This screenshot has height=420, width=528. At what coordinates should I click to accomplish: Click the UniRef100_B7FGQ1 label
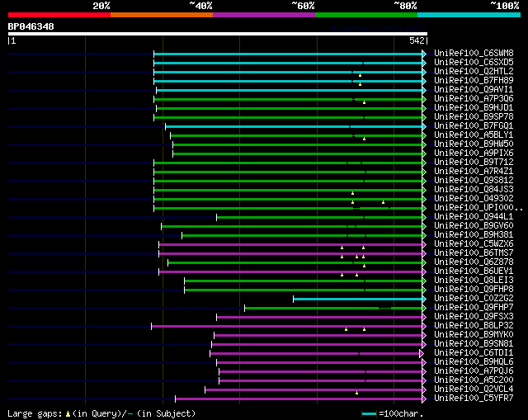[474, 126]
